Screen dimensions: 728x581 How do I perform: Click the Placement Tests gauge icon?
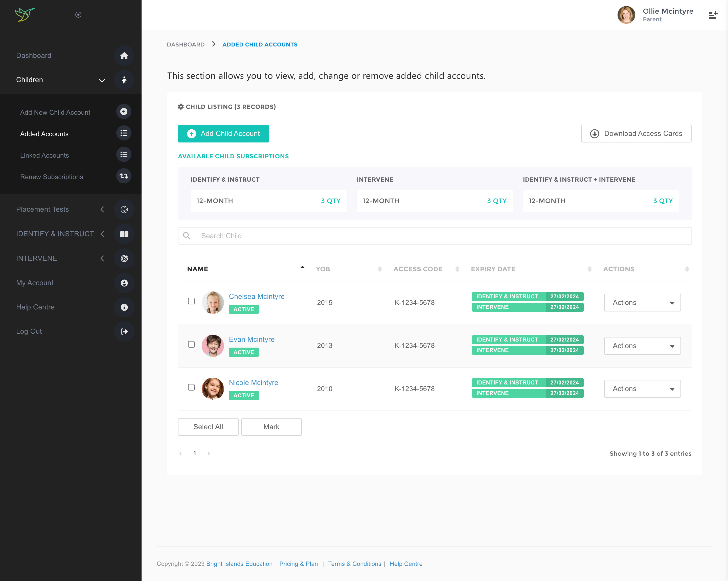tap(124, 209)
